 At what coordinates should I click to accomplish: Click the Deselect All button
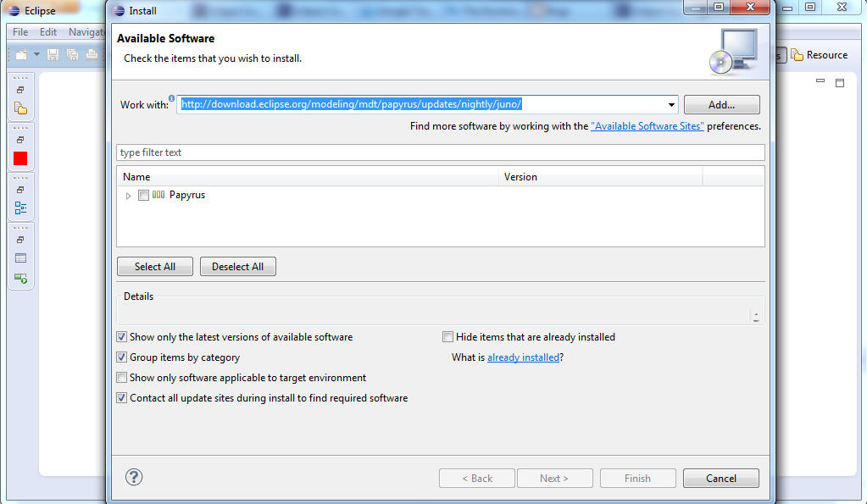pyautogui.click(x=238, y=266)
